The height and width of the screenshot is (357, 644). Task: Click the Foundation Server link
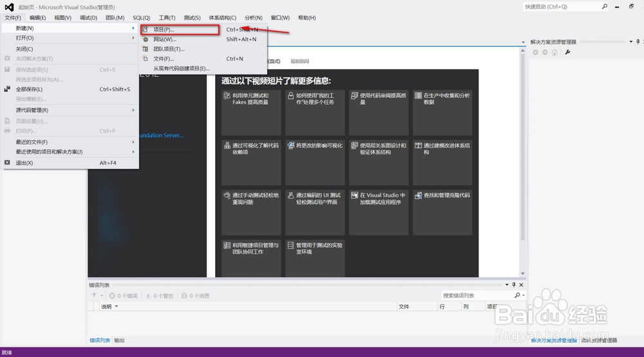[x=161, y=136]
